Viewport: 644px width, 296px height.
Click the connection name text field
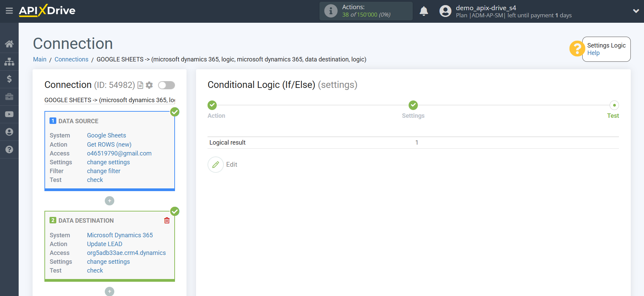click(x=110, y=100)
